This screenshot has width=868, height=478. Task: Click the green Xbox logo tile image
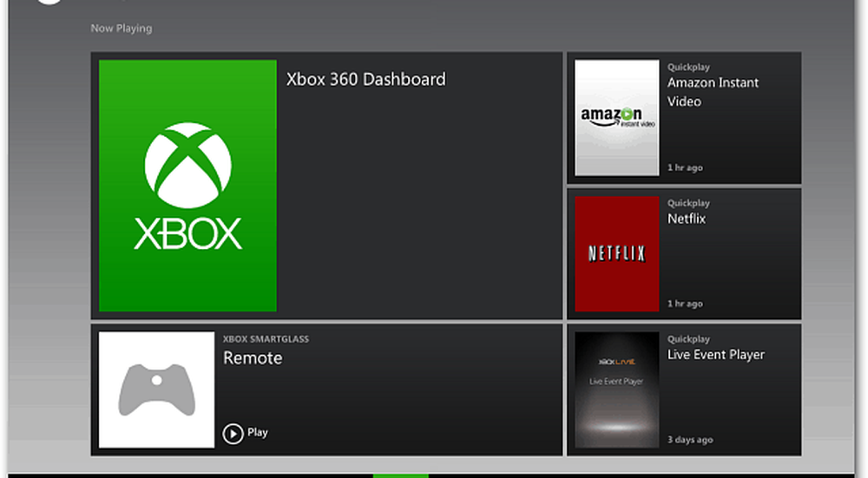tap(187, 186)
